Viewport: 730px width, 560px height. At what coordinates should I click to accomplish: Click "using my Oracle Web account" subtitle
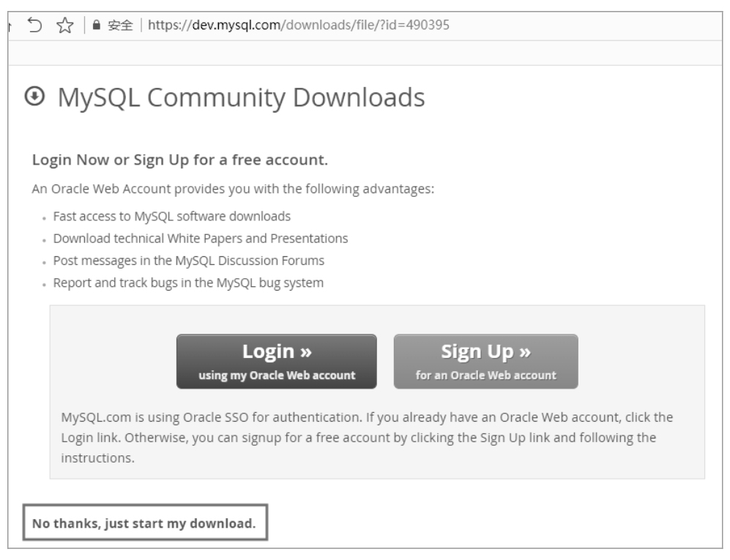[277, 376]
